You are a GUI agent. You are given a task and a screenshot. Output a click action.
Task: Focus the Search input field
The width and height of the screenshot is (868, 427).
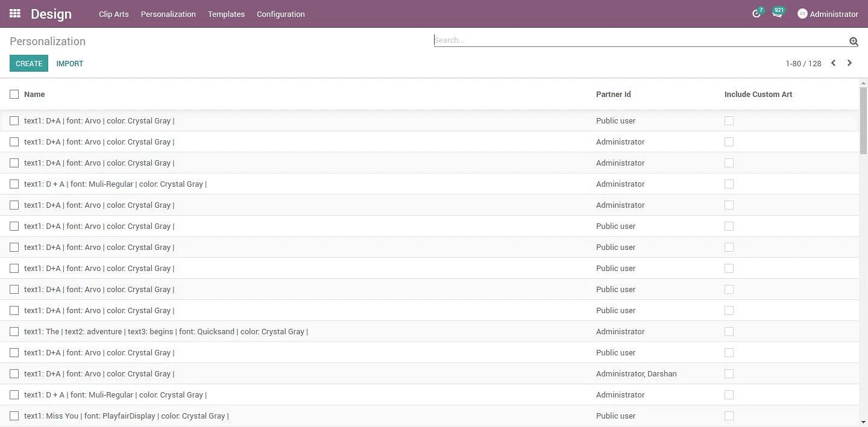pyautogui.click(x=639, y=40)
